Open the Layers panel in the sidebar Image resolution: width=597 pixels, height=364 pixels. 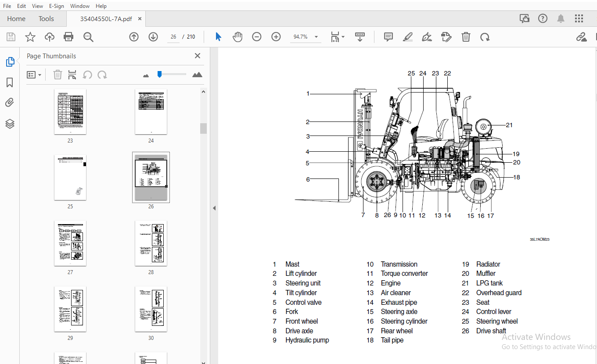10,124
